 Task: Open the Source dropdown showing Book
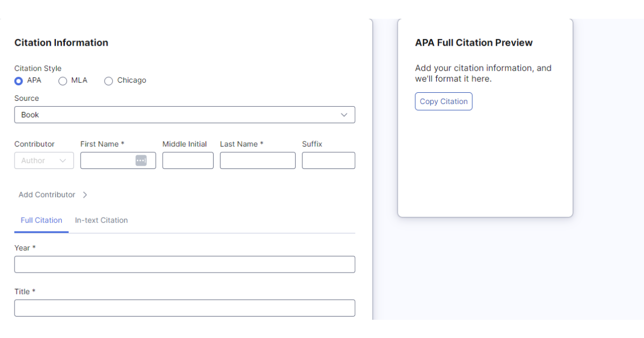pyautogui.click(x=185, y=115)
